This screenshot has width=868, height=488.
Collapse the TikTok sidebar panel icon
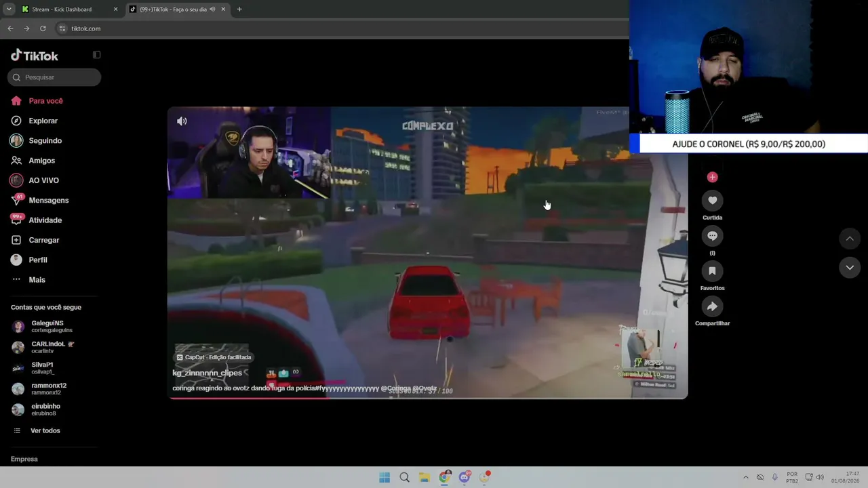tap(96, 55)
